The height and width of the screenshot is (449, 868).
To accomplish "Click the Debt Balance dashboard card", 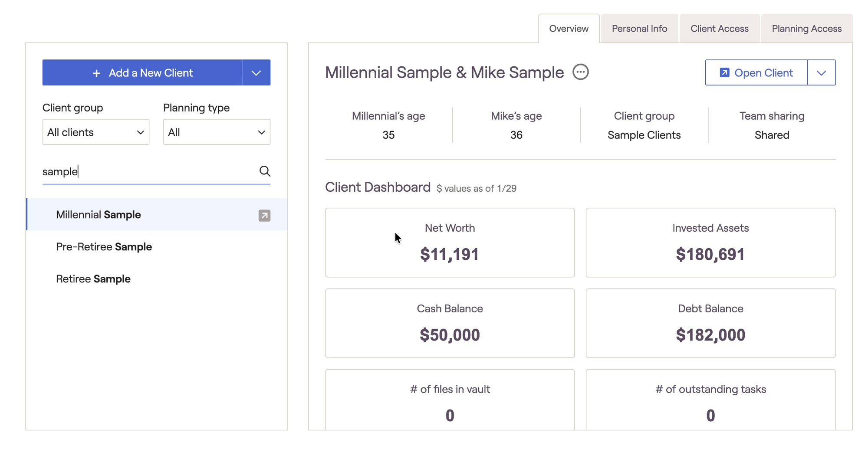I will coord(710,323).
